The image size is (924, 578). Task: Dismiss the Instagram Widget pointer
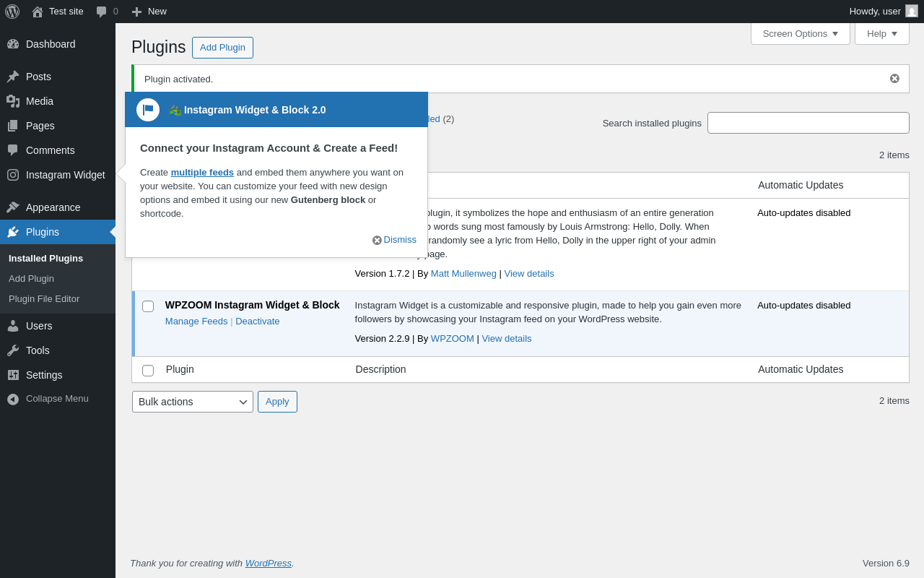pyautogui.click(x=394, y=240)
